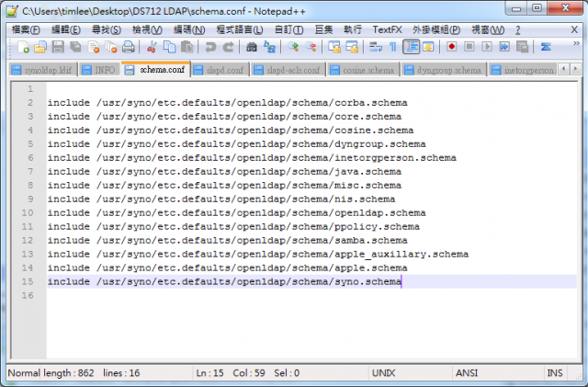Viewport: 588px width, 387px height.
Task: Click the Open file folder icon
Action: click(40, 47)
